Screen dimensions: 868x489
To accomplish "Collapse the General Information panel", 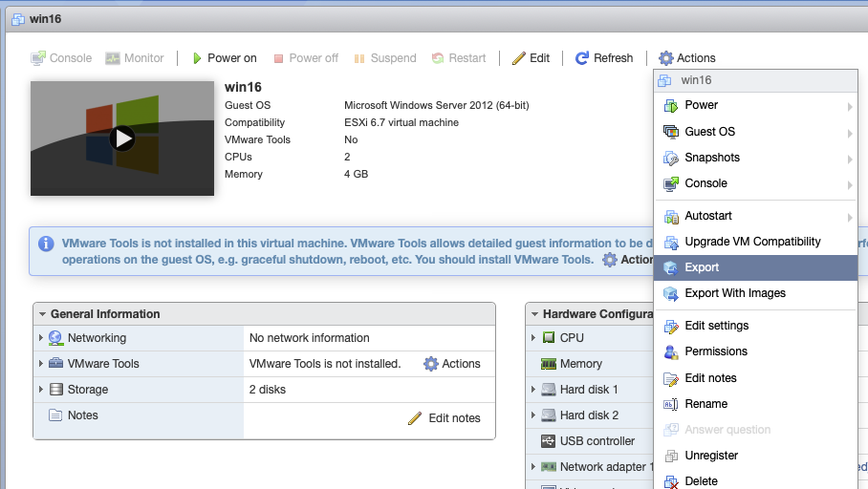I will pos(41,314).
